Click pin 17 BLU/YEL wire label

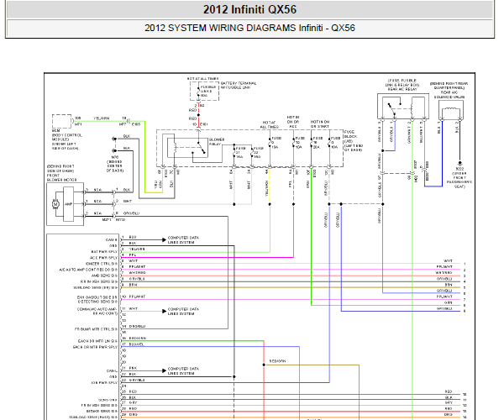tap(136, 344)
